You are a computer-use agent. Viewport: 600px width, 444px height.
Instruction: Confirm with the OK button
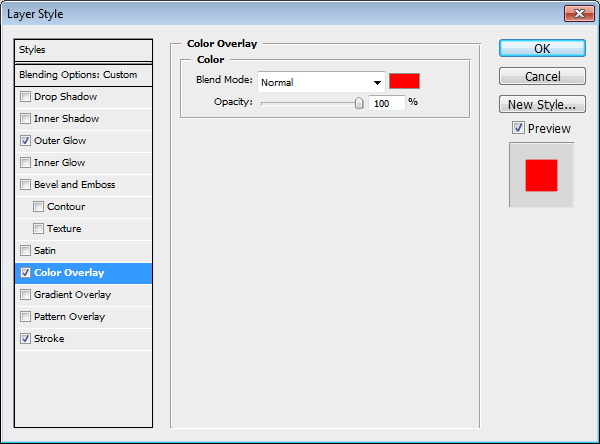(x=542, y=49)
